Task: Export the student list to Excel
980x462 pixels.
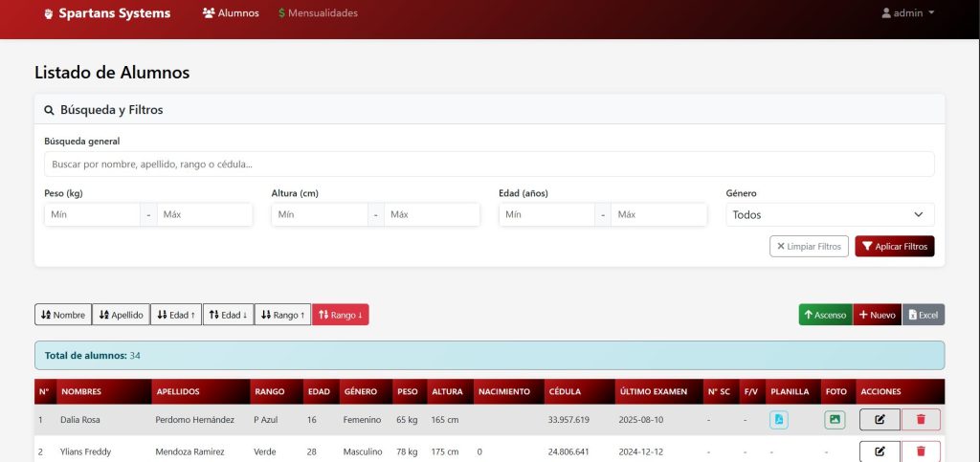Action: 924,315
